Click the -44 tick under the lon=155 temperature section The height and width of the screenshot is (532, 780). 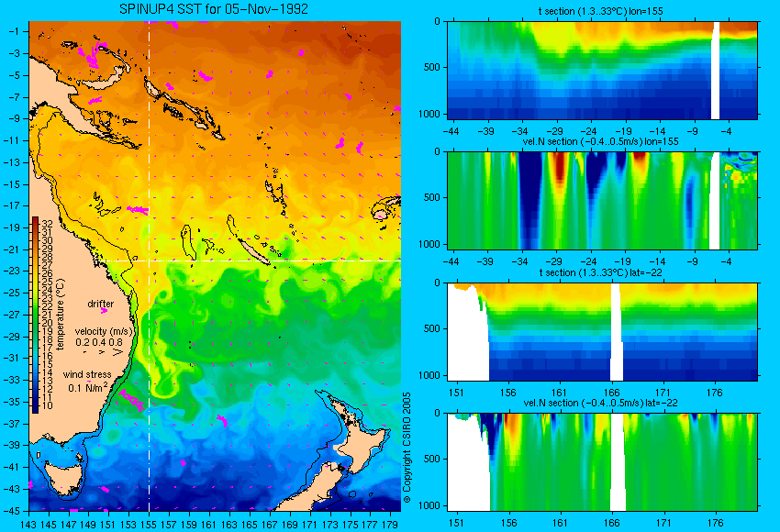click(451, 131)
